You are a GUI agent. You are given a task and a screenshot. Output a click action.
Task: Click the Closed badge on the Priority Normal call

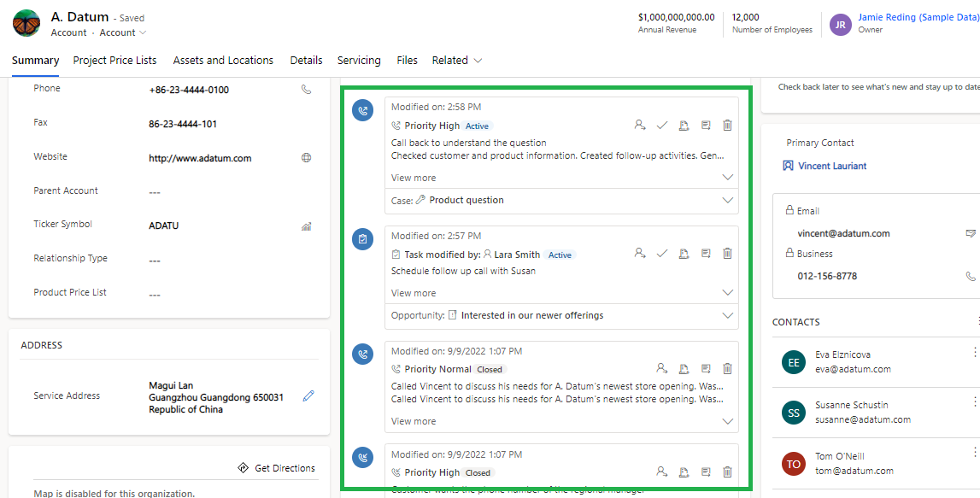490,368
